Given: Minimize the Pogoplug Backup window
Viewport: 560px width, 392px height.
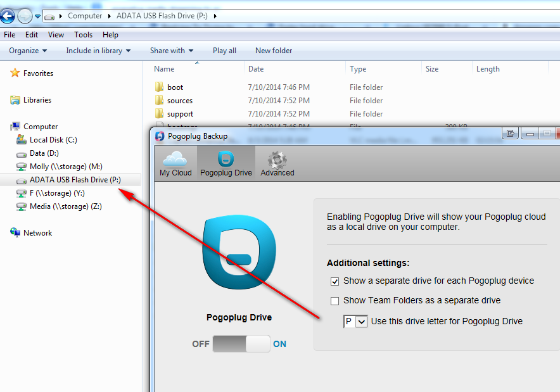Looking at the screenshot, I should pyautogui.click(x=530, y=134).
